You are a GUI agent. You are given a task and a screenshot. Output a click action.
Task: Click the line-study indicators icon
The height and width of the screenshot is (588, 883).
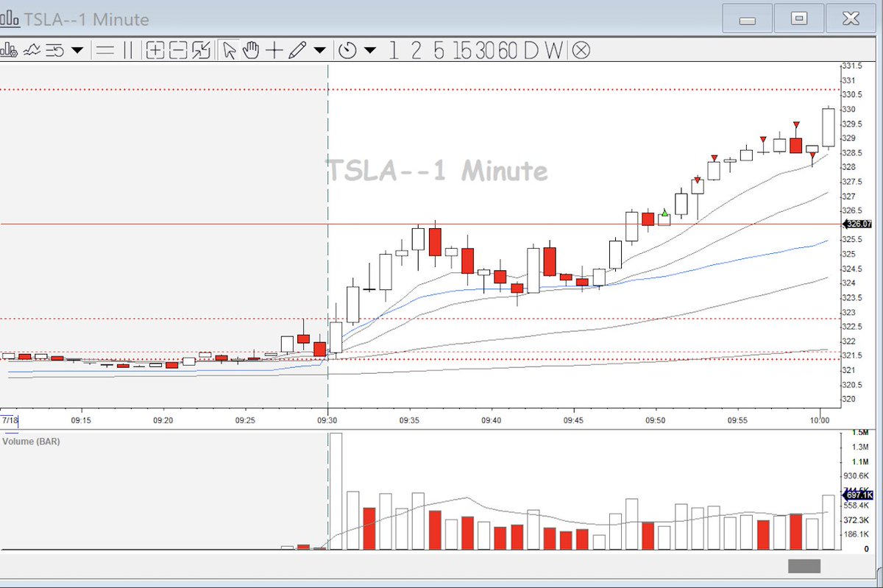coord(32,50)
